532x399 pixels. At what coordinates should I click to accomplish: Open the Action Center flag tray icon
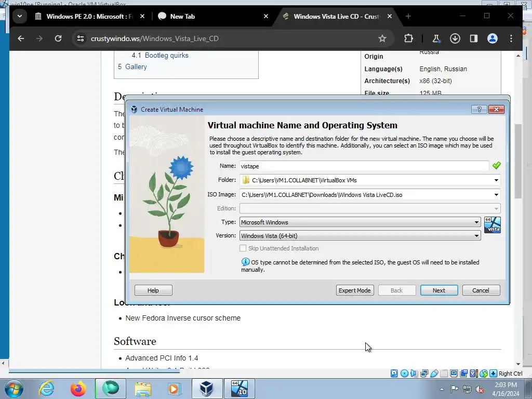pos(454,389)
